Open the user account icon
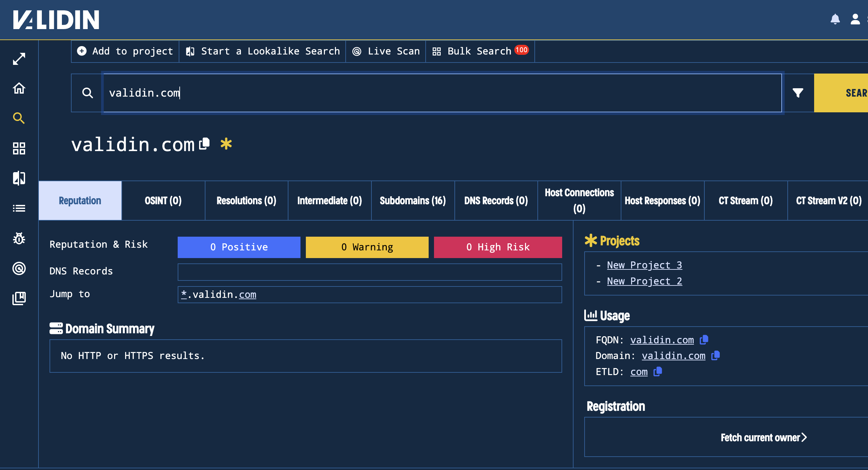 pos(855,19)
